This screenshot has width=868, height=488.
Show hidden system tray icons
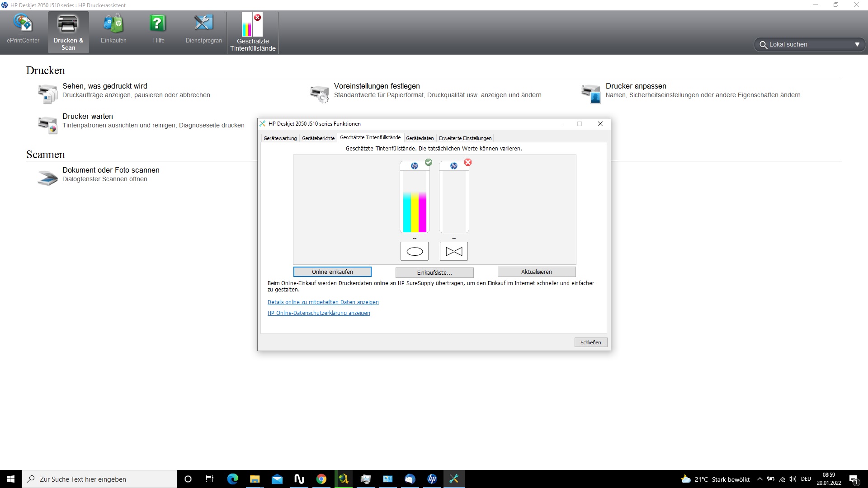pyautogui.click(x=759, y=479)
